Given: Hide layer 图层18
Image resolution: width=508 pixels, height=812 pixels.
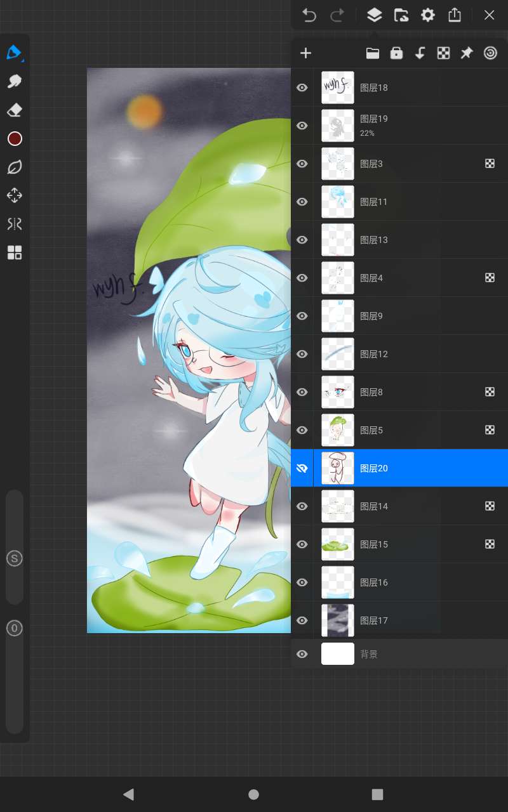Looking at the screenshot, I should (x=302, y=88).
